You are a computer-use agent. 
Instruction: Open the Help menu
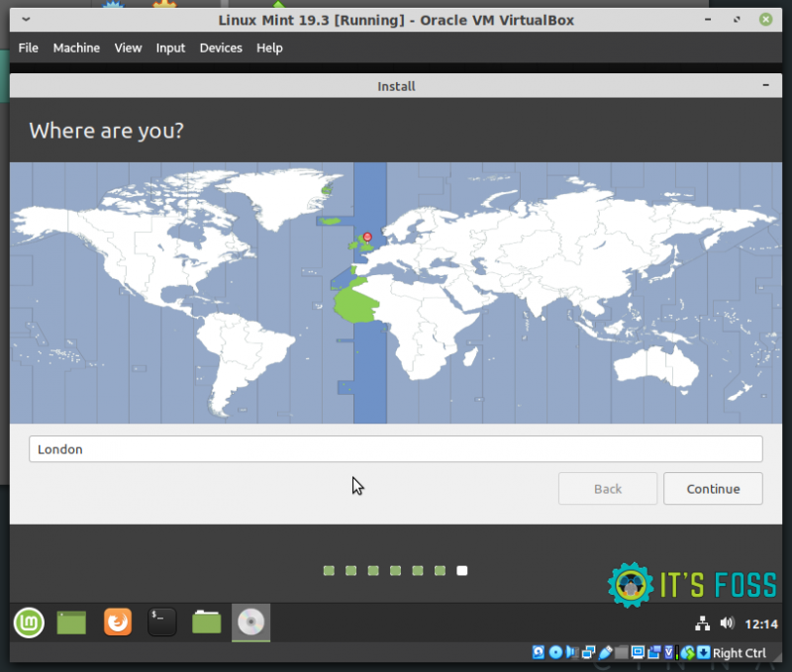pos(269,48)
